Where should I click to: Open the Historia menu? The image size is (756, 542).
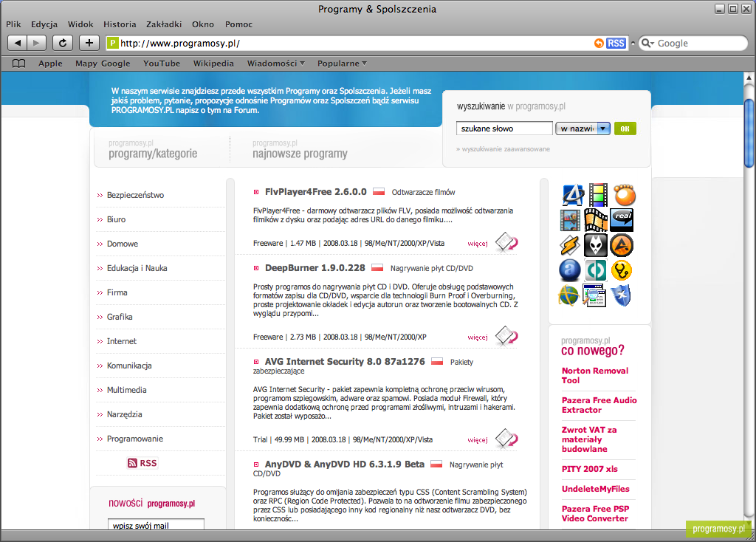[x=120, y=24]
